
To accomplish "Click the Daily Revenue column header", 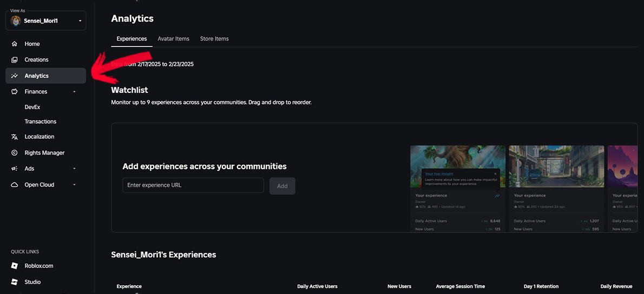I will [x=616, y=286].
